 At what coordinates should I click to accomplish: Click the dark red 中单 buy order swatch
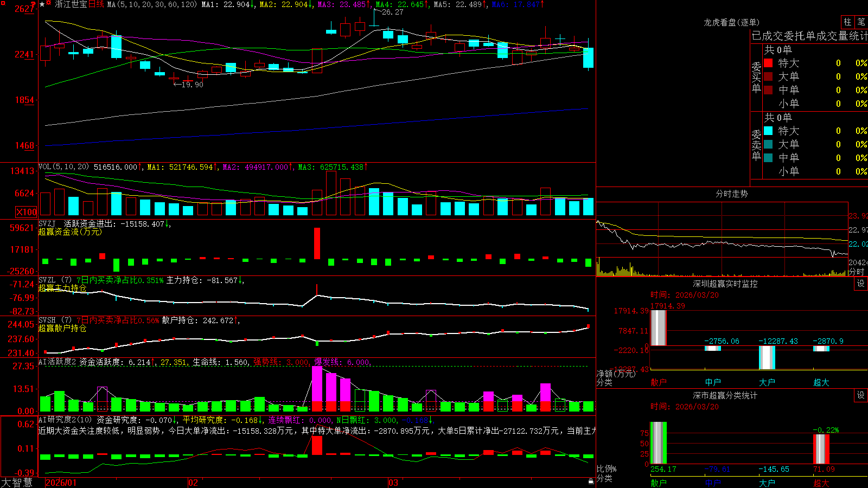click(x=768, y=90)
